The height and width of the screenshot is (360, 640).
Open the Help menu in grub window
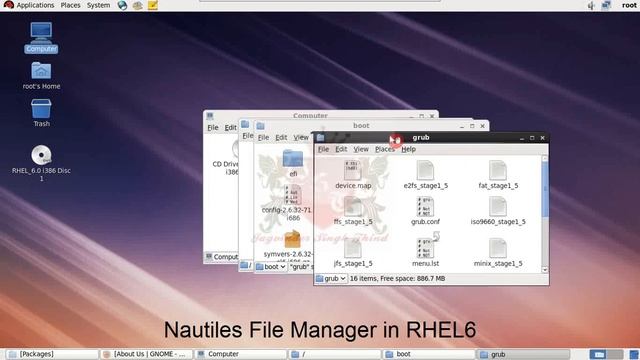click(x=409, y=149)
